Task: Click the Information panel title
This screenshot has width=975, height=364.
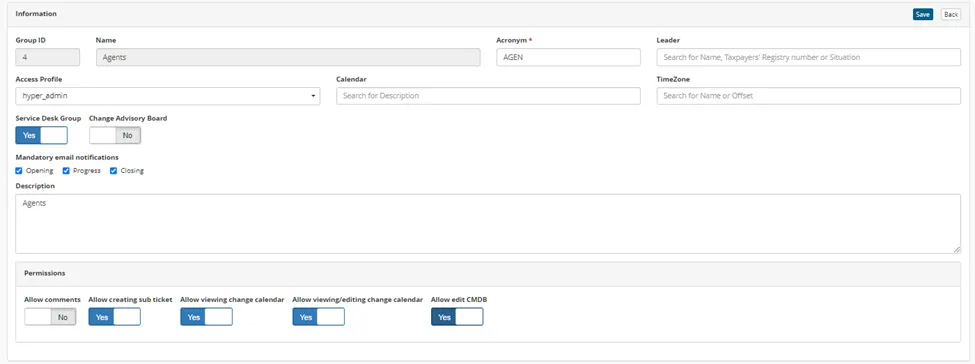Action: [x=35, y=14]
